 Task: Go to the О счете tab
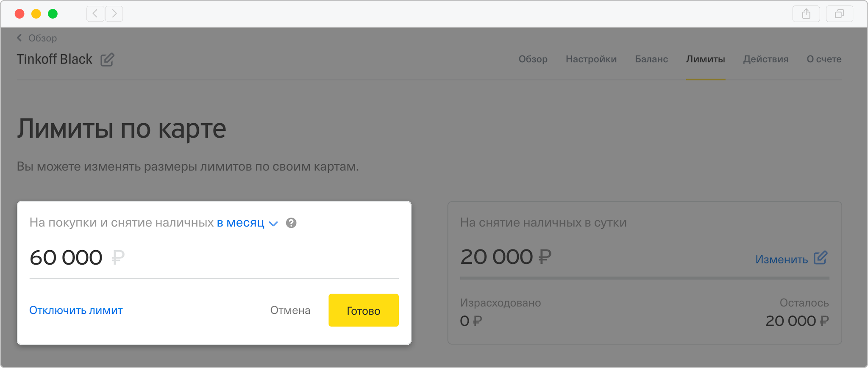pos(824,59)
